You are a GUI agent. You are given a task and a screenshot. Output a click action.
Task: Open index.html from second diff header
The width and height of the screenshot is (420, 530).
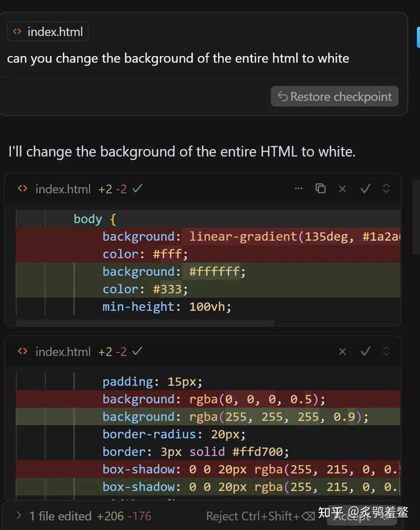62,352
